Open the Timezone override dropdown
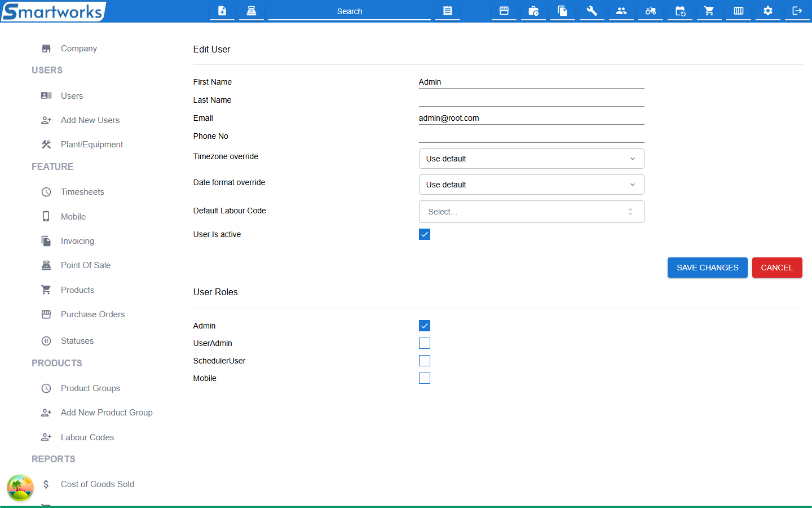Screen dimensions: 812x508 coord(531,159)
